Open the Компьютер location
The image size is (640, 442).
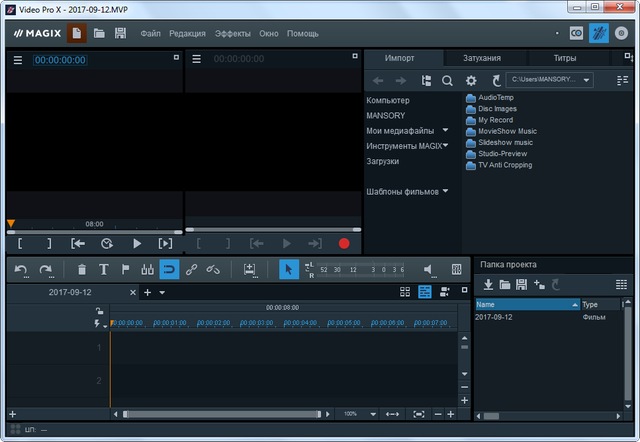(388, 100)
